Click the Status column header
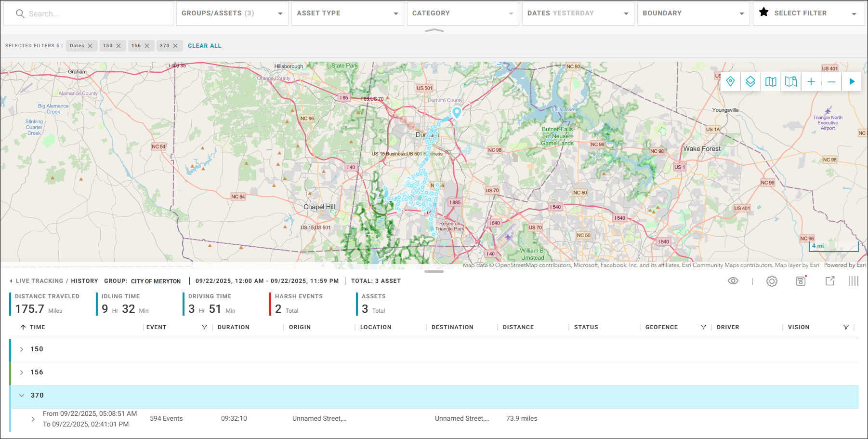The height and width of the screenshot is (439, 868). click(x=586, y=327)
